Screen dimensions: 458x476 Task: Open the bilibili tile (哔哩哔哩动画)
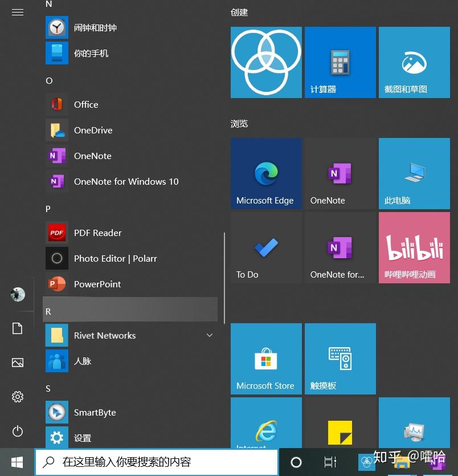click(414, 248)
